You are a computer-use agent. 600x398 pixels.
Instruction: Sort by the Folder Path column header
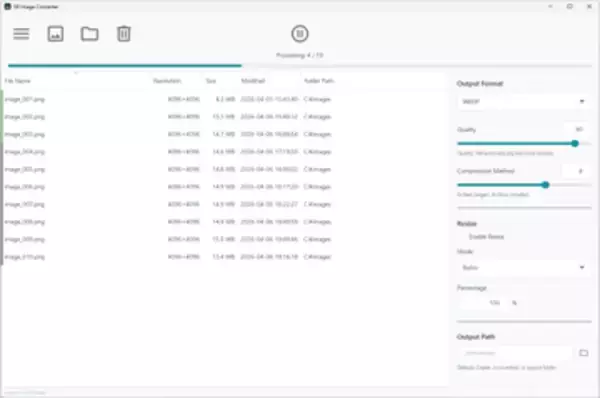[x=319, y=81]
